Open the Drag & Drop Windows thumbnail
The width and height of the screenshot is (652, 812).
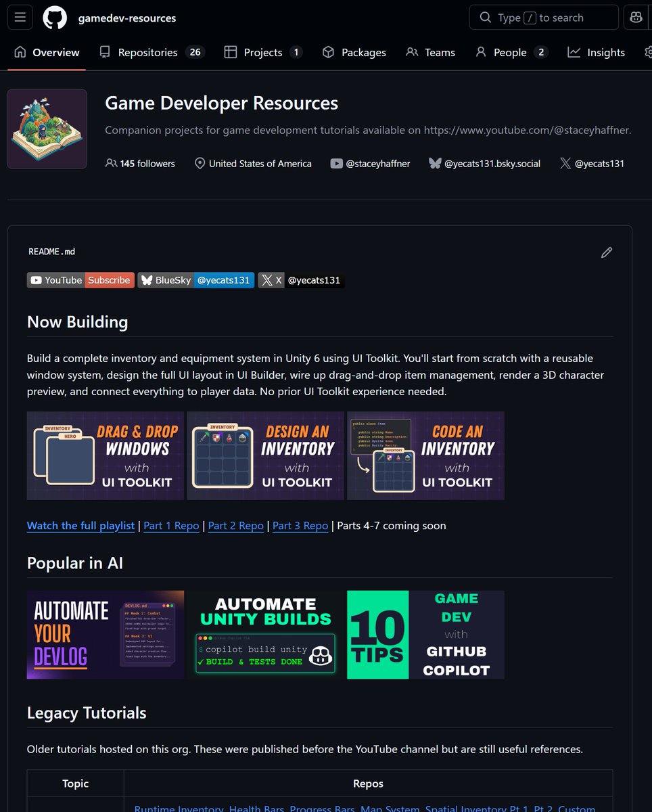106,455
